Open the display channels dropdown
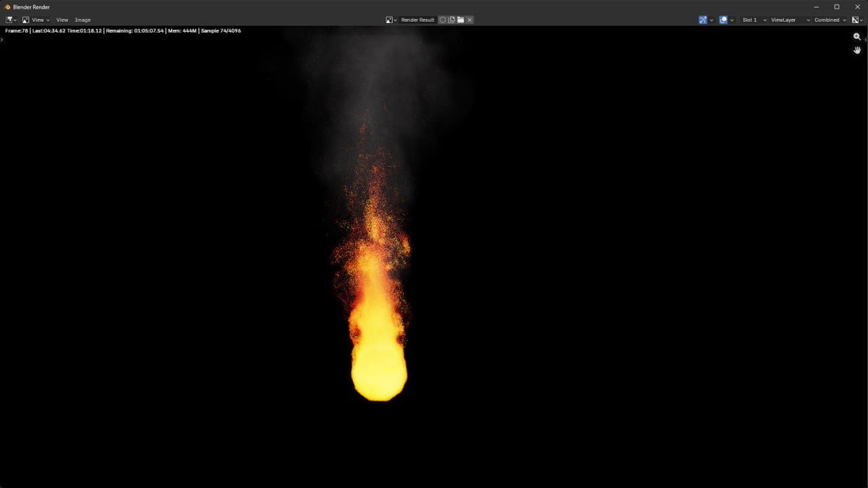 (857, 20)
